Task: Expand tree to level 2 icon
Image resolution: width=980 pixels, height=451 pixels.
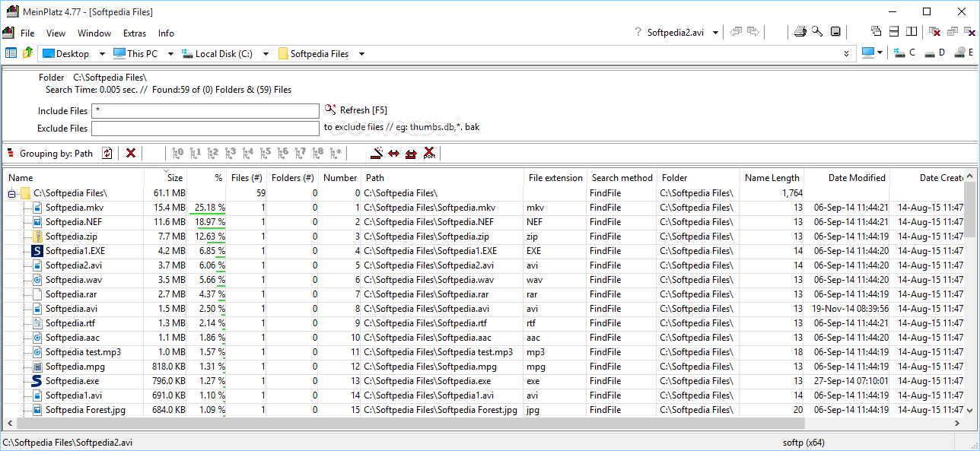Action: click(x=213, y=153)
